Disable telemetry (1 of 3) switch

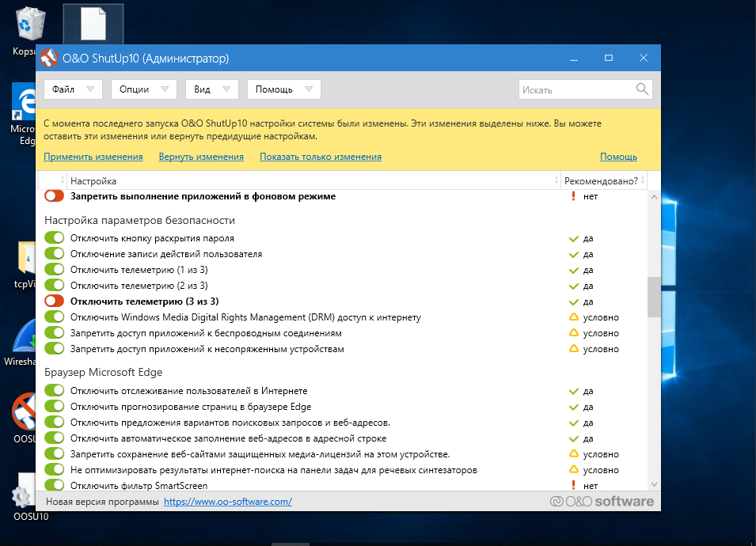pos(54,269)
